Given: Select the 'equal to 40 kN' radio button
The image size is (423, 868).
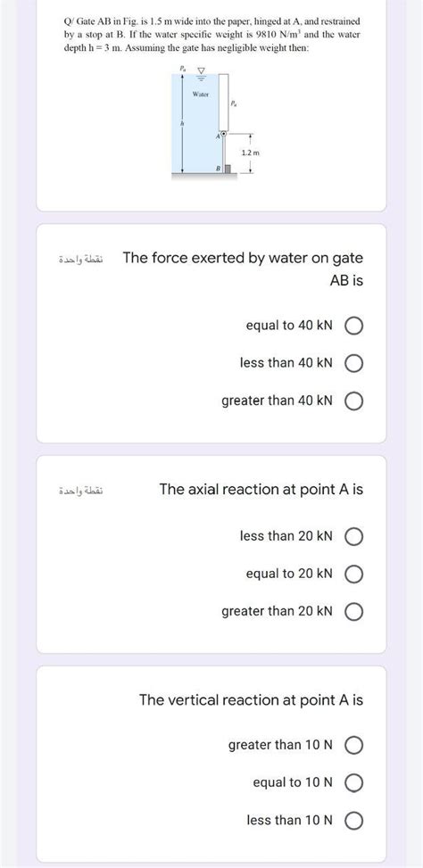Looking at the screenshot, I should click(x=354, y=326).
